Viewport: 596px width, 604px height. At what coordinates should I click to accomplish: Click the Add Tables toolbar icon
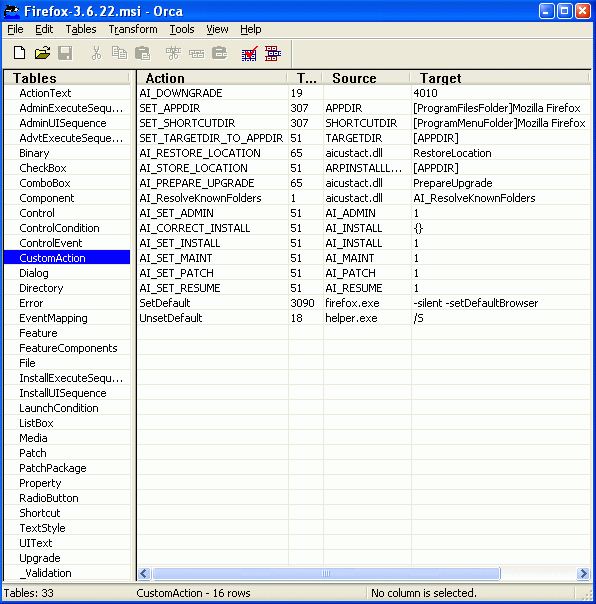pos(173,53)
